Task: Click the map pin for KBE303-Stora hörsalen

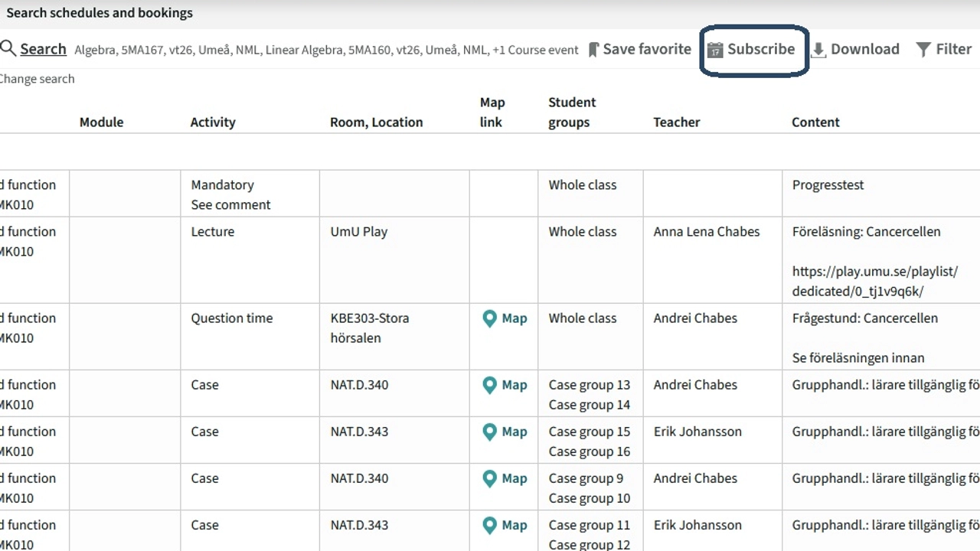Action: click(x=490, y=318)
